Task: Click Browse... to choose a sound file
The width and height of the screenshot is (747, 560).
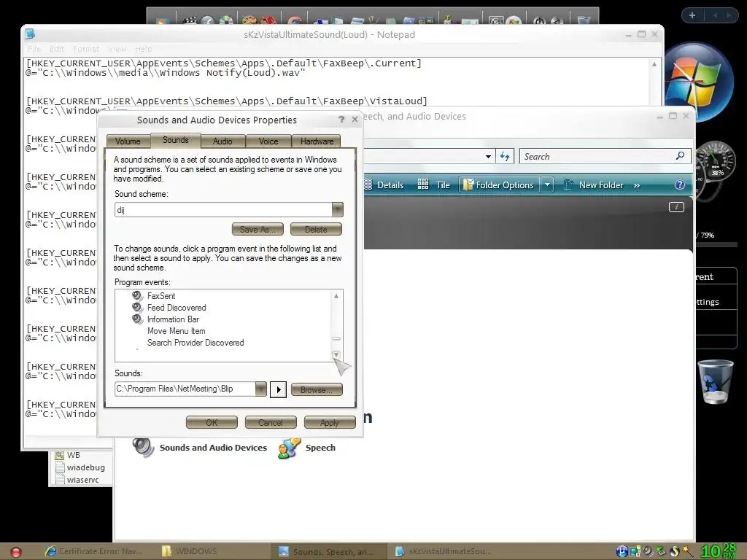Action: [317, 390]
